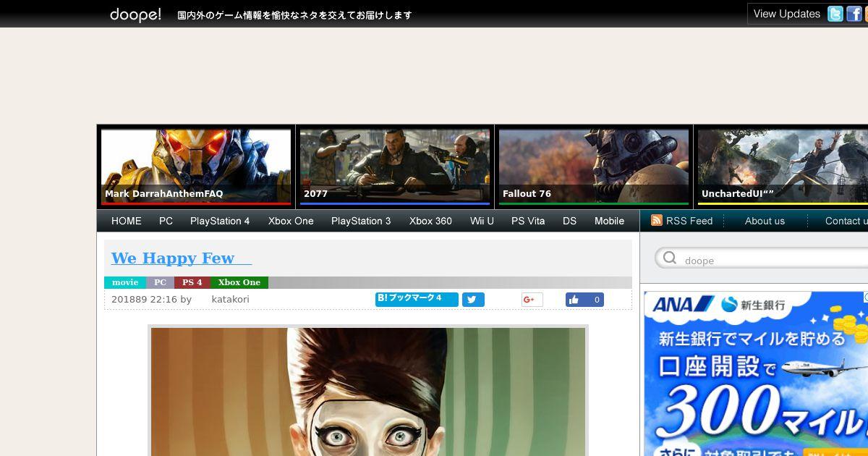Add a Hatena bookmark (B! ブックマーク)

pyautogui.click(x=417, y=299)
